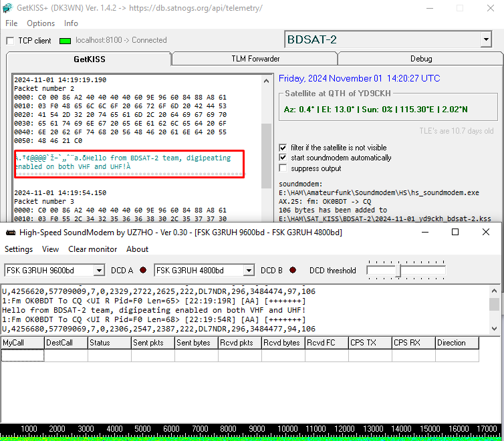504x441 pixels.
Task: Click the CPS RX column header
Action: (413, 343)
